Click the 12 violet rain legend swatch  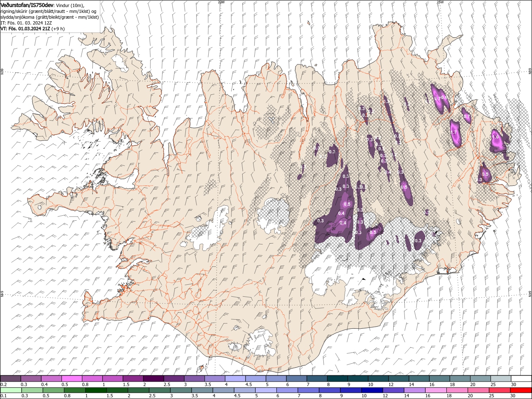coord(393,390)
